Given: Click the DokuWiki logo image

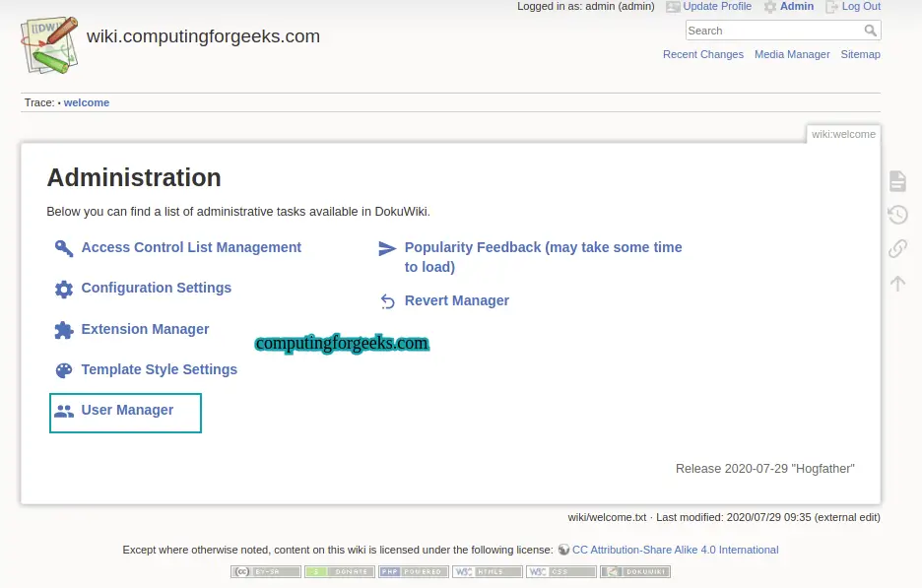Looking at the screenshot, I should pos(49,45).
